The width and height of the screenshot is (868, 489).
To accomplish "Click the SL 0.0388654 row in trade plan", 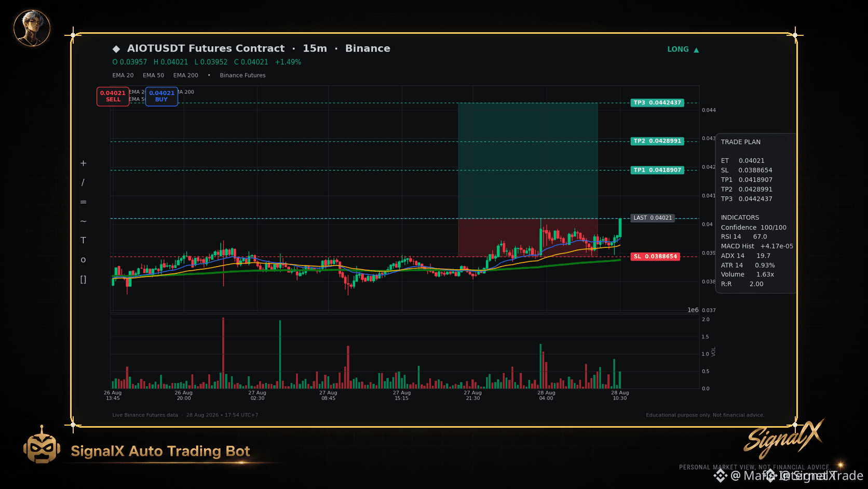I will coord(747,170).
